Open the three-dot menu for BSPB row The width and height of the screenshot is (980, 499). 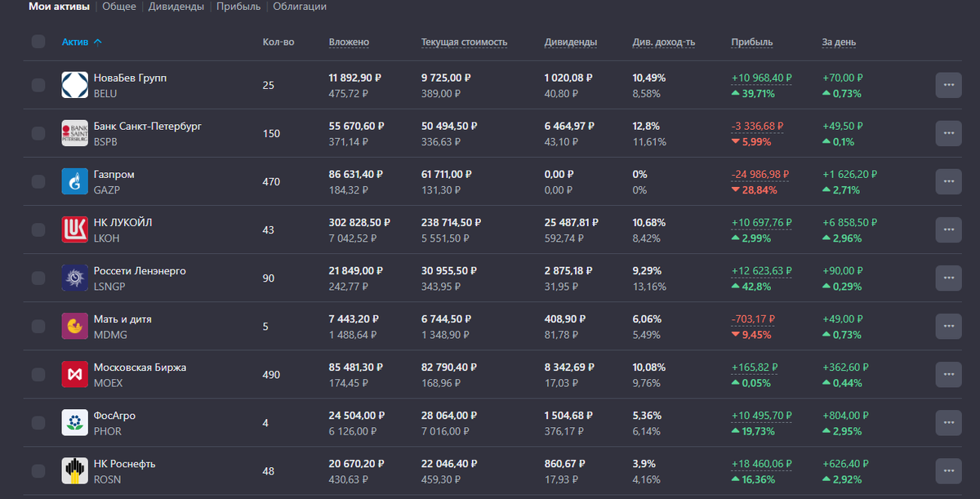[x=948, y=133]
